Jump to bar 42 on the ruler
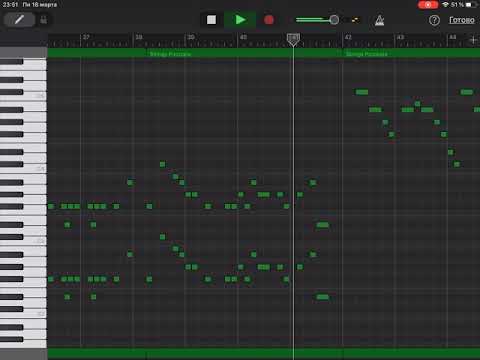480x360 pixels. (348, 37)
